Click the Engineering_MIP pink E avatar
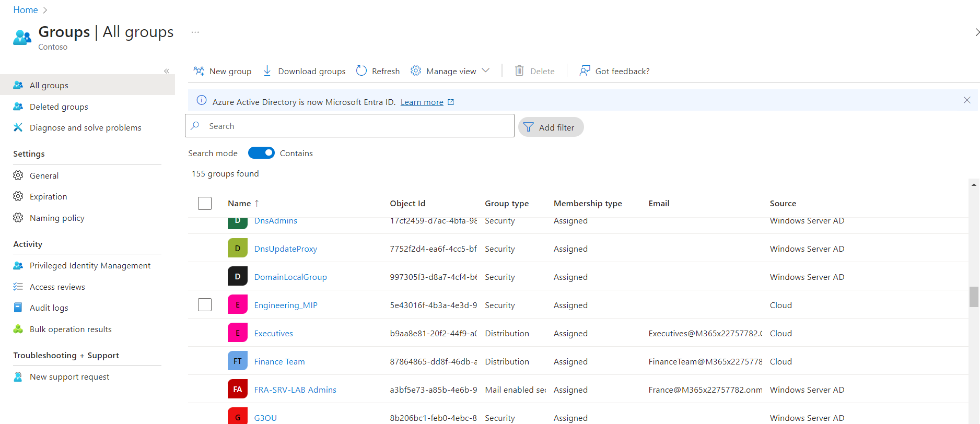This screenshot has height=424, width=980. 238,304
